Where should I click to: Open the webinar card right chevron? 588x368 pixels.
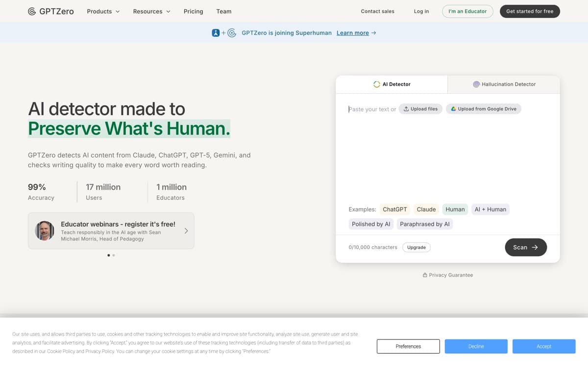(186, 231)
